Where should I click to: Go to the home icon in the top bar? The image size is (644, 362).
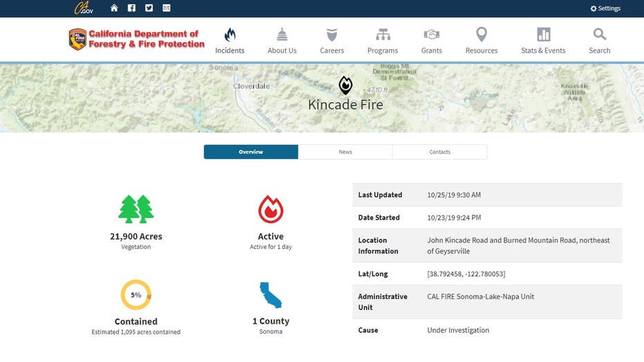[114, 8]
